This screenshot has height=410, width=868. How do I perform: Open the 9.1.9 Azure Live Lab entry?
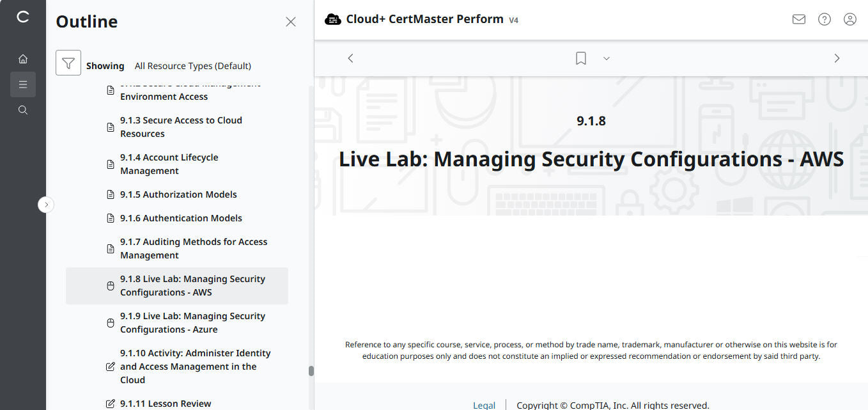pos(192,322)
